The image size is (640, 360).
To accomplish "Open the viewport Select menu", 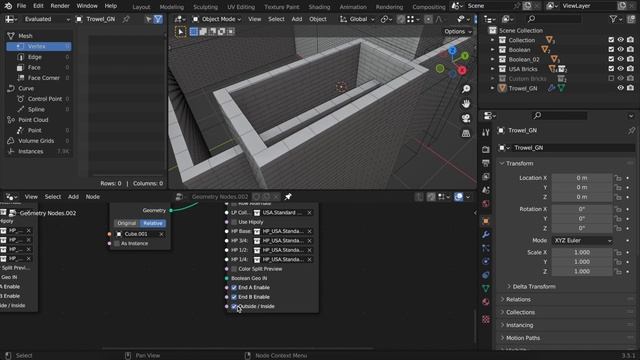I will coord(276,19).
